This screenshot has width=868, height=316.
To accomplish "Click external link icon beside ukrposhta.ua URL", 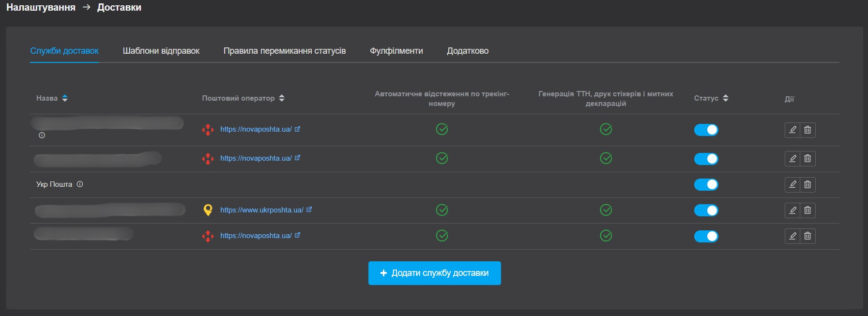I will (x=309, y=210).
